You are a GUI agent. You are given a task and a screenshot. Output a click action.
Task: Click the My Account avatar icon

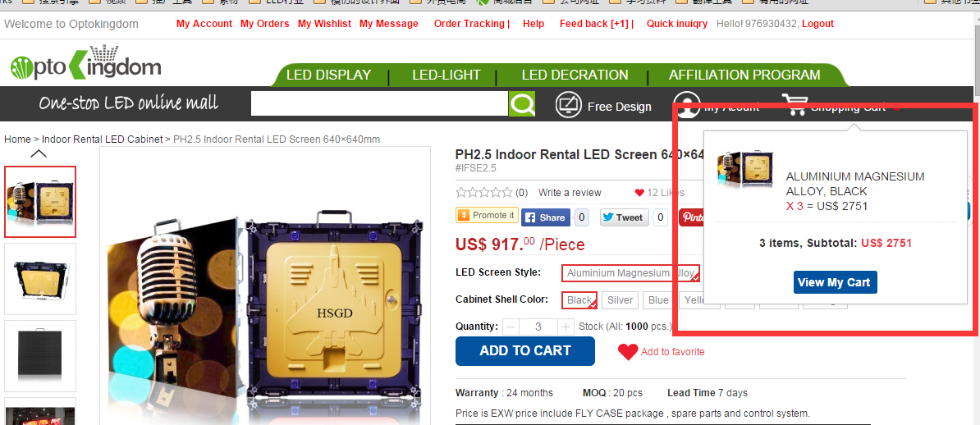(687, 105)
